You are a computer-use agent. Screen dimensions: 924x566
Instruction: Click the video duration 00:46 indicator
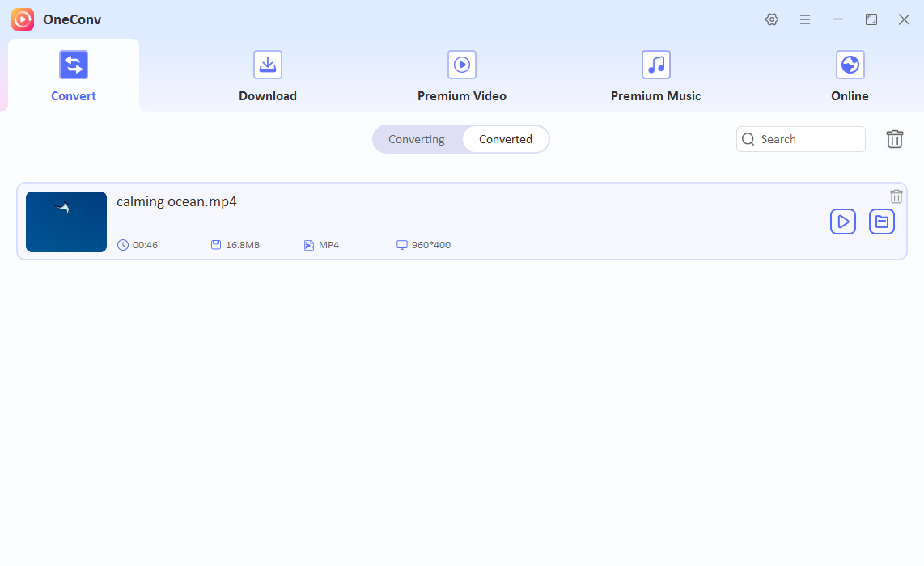click(138, 244)
